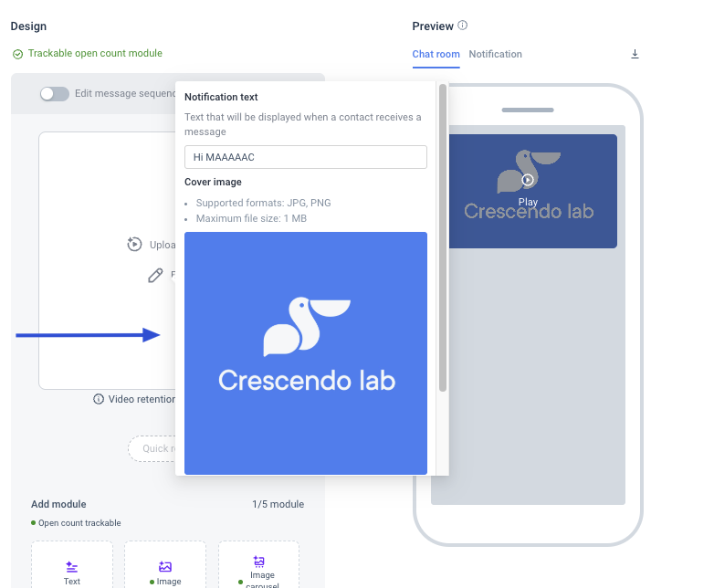Click the Cover image heading
This screenshot has width=714, height=588.
pyautogui.click(x=213, y=182)
